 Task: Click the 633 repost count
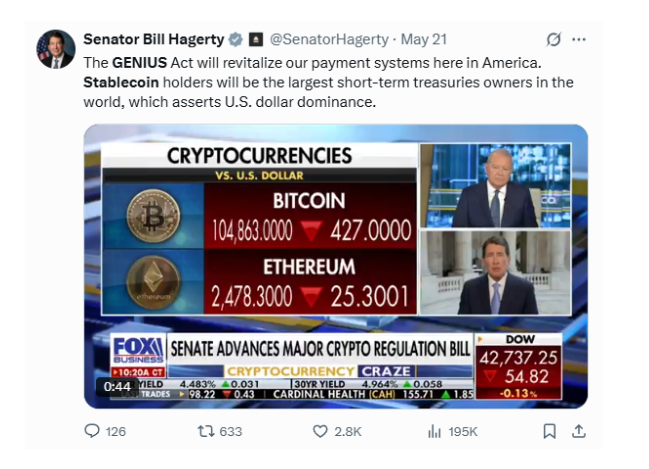[x=231, y=432]
